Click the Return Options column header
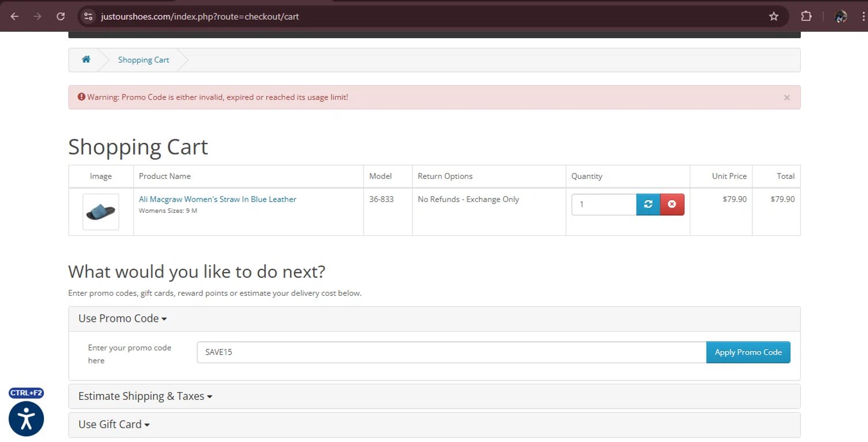The width and height of the screenshot is (868, 442). click(445, 176)
